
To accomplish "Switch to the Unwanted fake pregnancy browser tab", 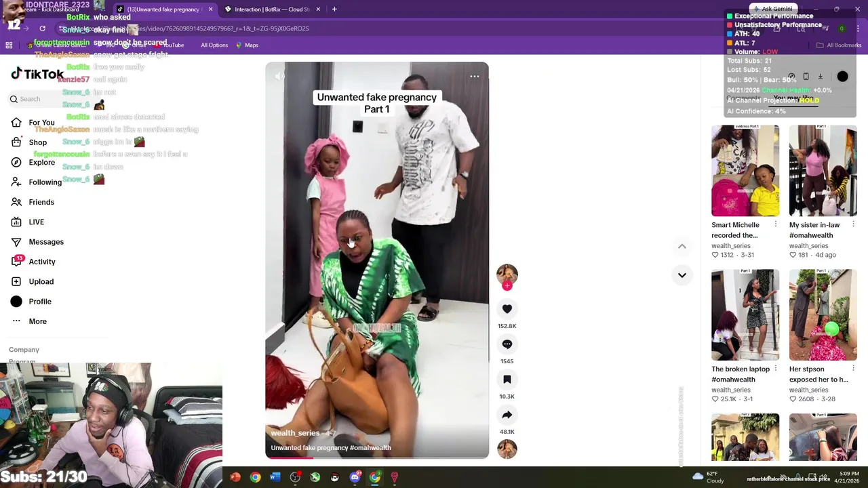I will click(x=165, y=9).
